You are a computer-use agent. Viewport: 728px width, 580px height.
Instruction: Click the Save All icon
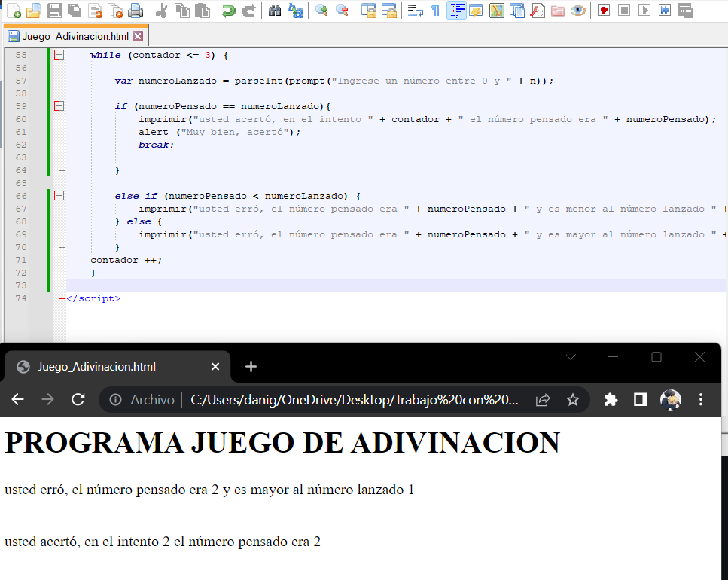[75, 11]
